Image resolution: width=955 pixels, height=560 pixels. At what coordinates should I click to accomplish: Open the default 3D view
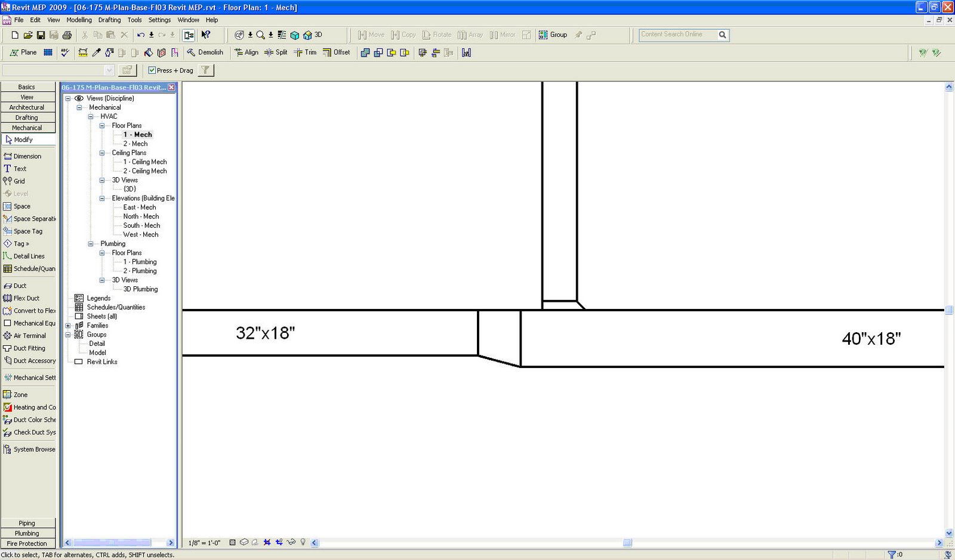tap(313, 35)
